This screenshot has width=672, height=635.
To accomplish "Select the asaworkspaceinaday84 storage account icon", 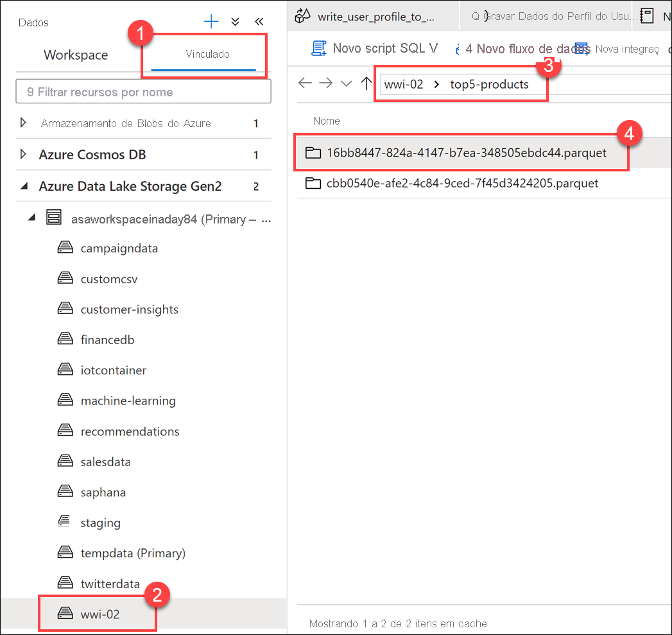I will point(54,217).
